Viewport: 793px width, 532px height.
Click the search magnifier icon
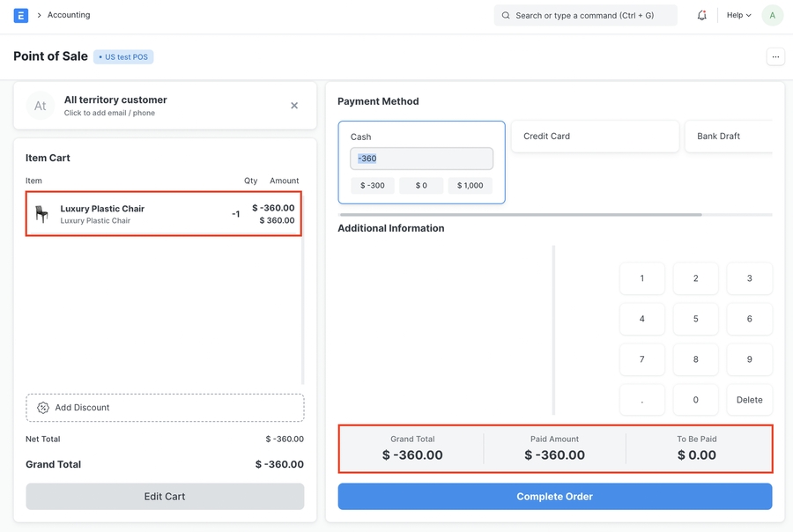pyautogui.click(x=505, y=14)
